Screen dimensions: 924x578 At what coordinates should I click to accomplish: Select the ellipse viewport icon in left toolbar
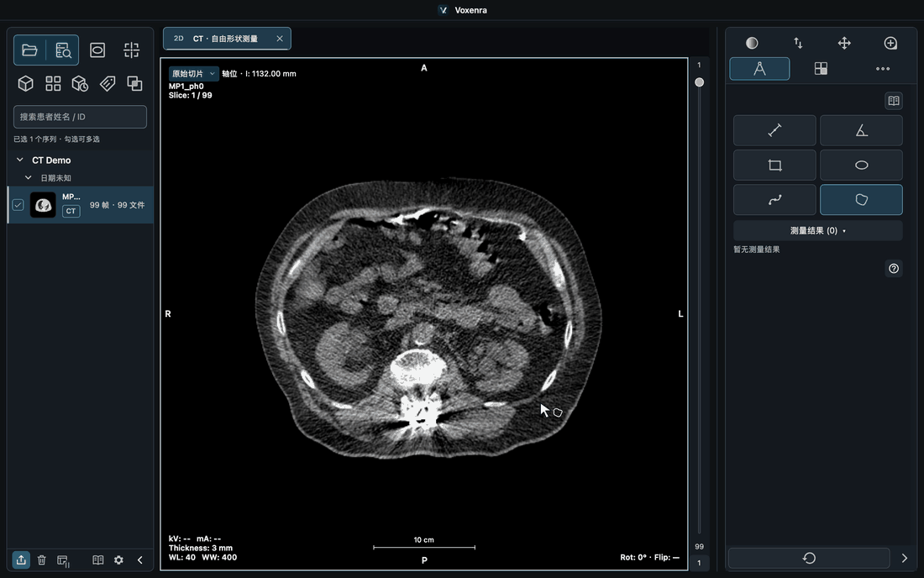(x=97, y=50)
